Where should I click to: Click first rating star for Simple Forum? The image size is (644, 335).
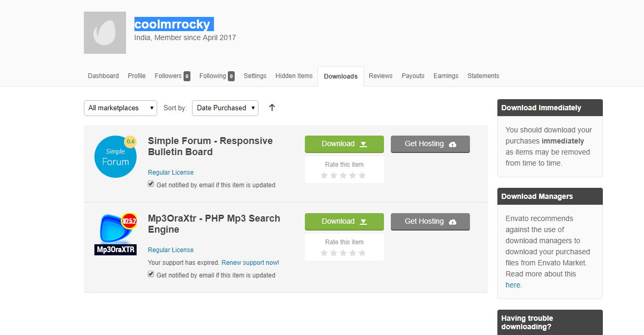(x=324, y=175)
